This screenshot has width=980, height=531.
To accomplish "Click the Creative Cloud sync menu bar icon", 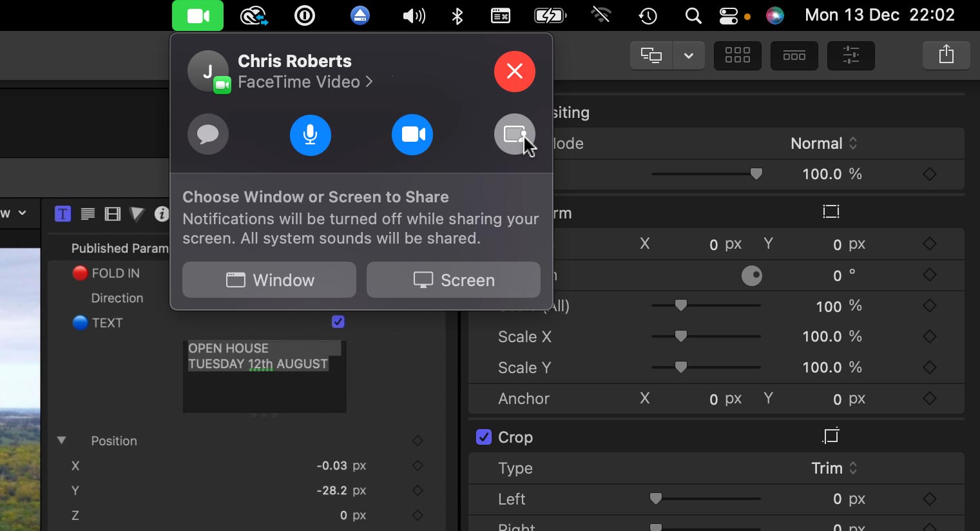I will coord(253,15).
